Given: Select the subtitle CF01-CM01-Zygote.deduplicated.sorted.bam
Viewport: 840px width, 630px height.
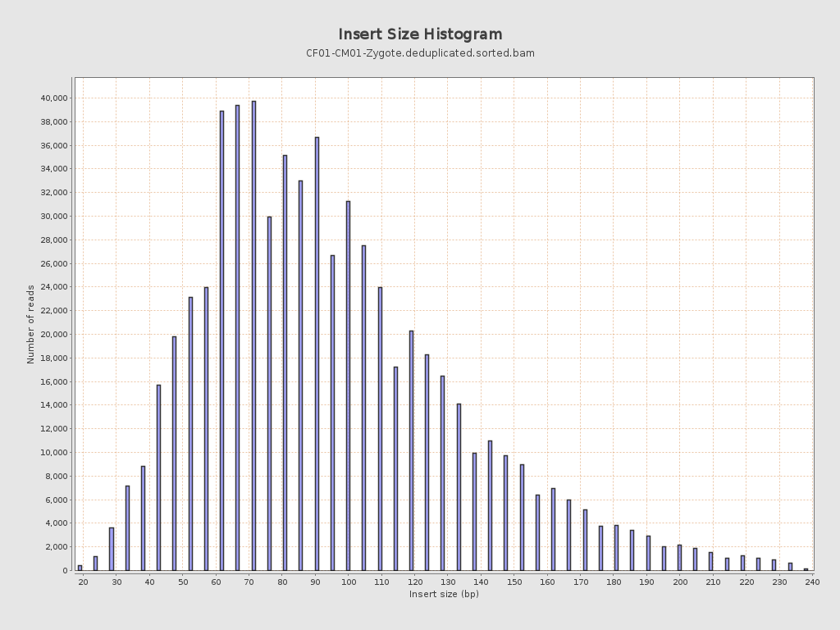Looking at the screenshot, I should pos(420,53).
